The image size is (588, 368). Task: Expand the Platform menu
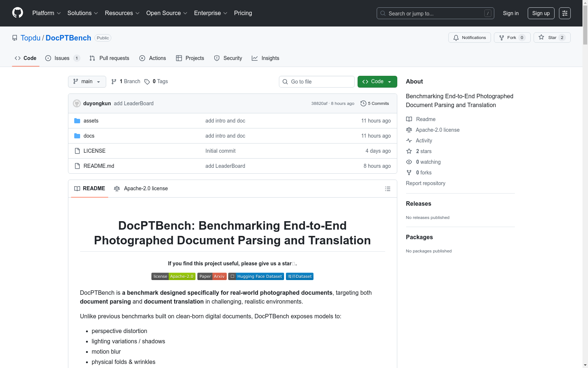(47, 13)
